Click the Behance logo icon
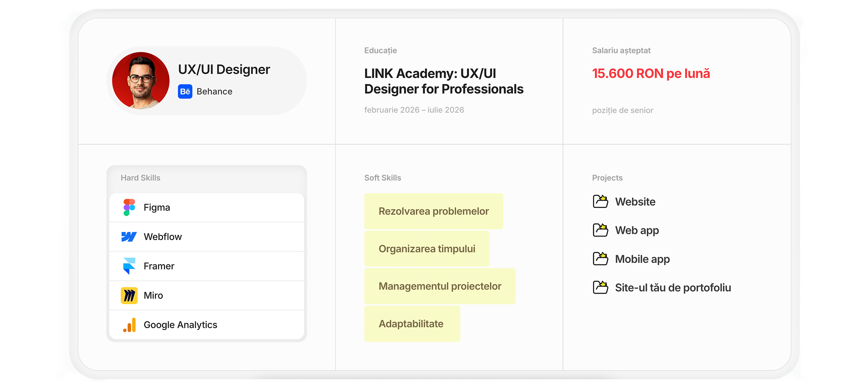 coord(185,91)
